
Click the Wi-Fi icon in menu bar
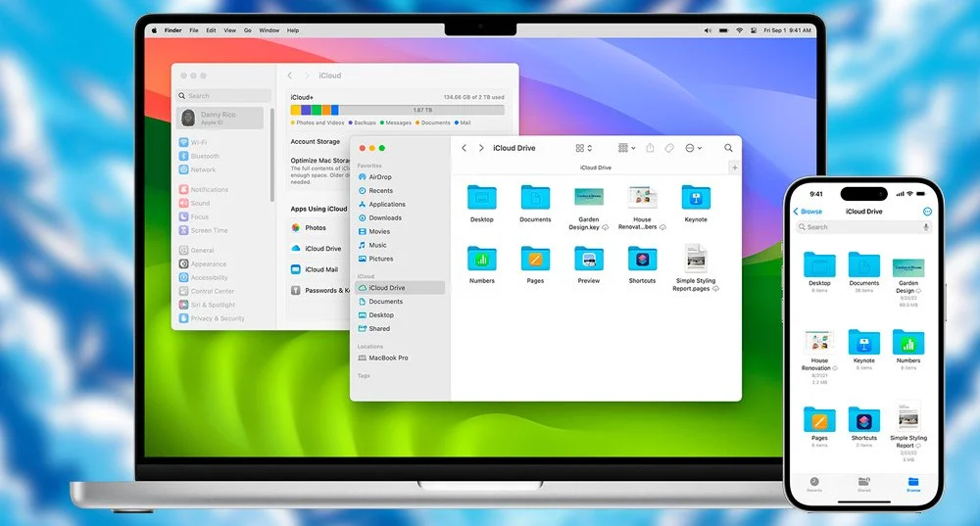[x=739, y=30]
